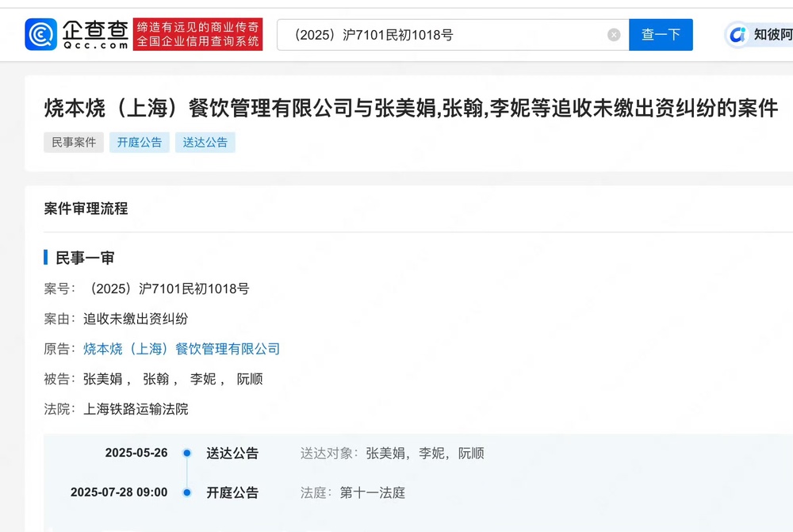The image size is (793, 532).
Task: Open the 知彼阿 AI assistant icon
Action: tap(738, 35)
